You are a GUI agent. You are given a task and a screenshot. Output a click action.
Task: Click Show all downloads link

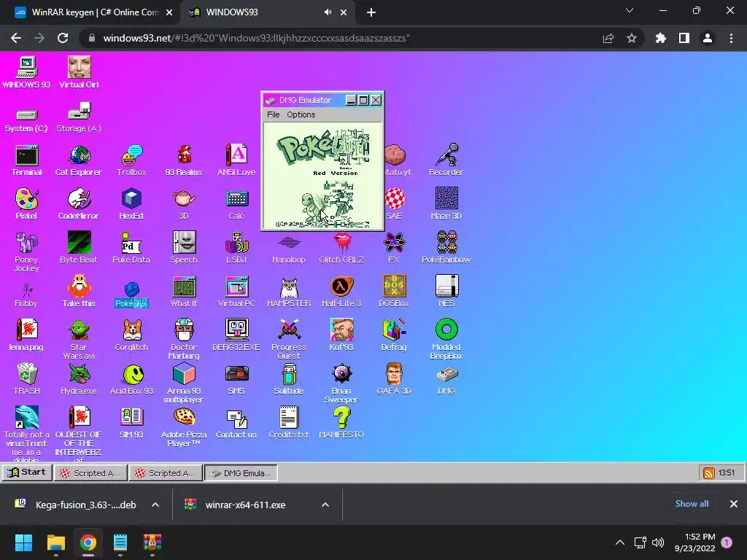(692, 504)
